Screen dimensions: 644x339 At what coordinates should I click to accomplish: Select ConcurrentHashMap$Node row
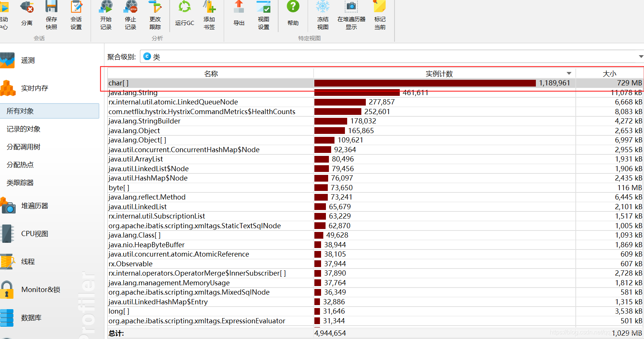pos(376,150)
